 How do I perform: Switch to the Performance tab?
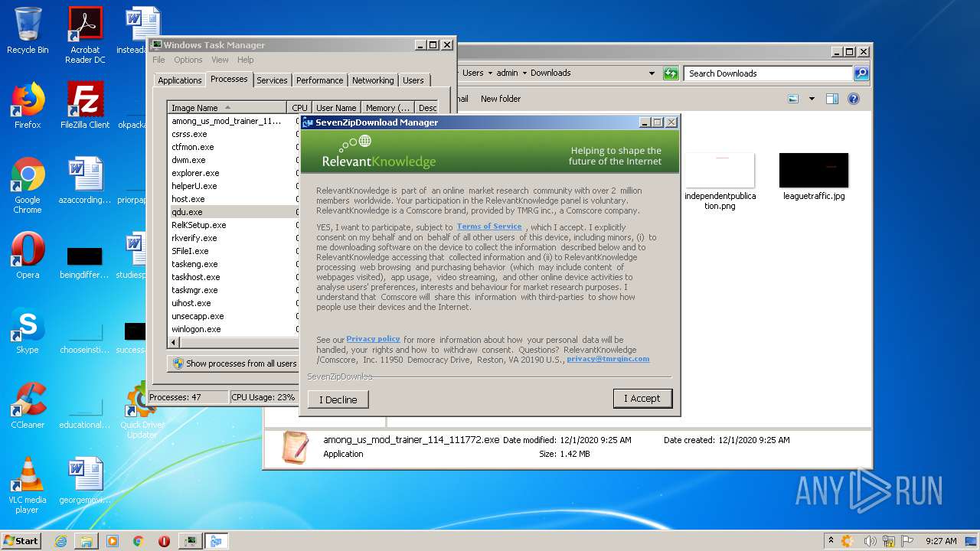pyautogui.click(x=319, y=80)
